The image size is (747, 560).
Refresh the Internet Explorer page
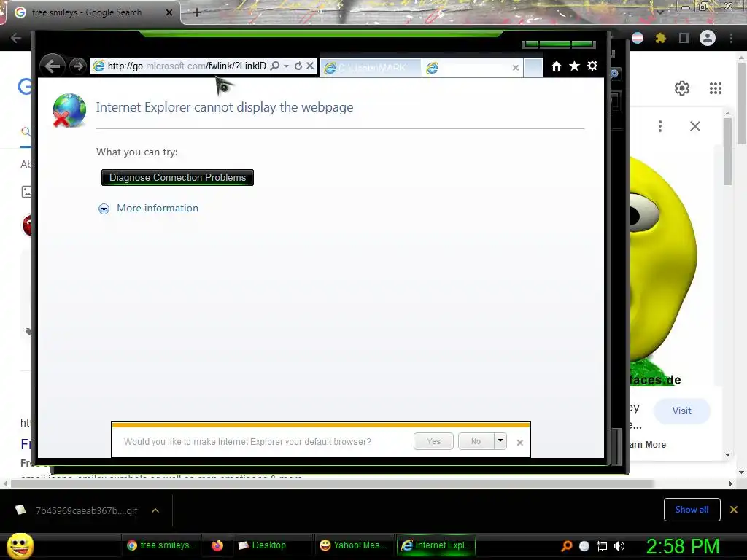tap(298, 66)
